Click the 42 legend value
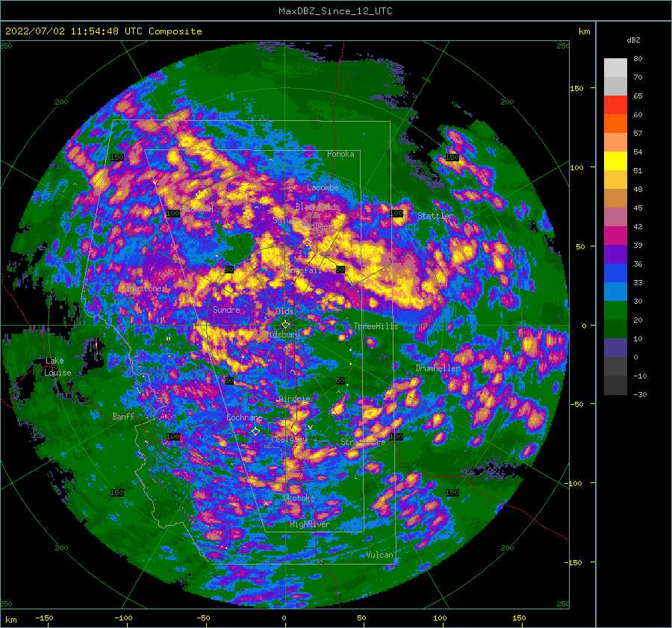 pyautogui.click(x=638, y=227)
